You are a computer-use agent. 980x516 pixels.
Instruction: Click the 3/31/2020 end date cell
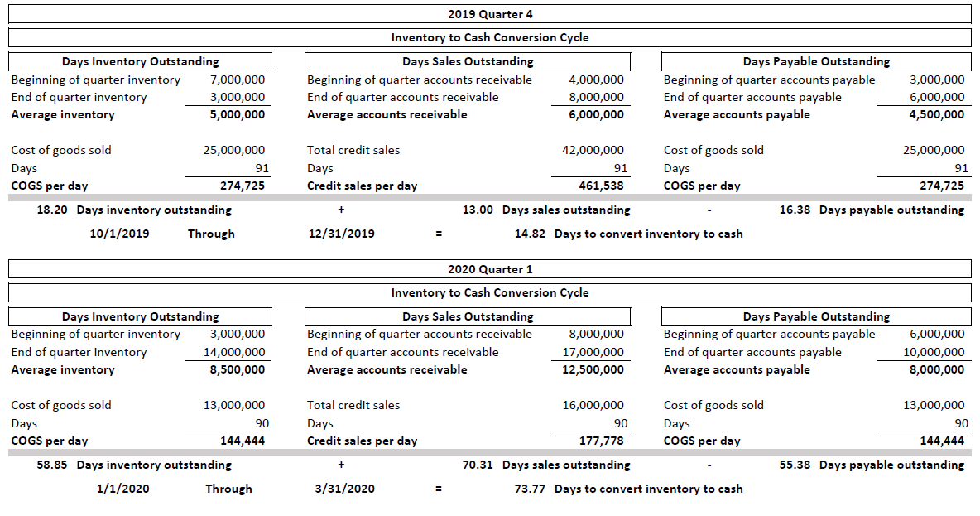pos(344,489)
